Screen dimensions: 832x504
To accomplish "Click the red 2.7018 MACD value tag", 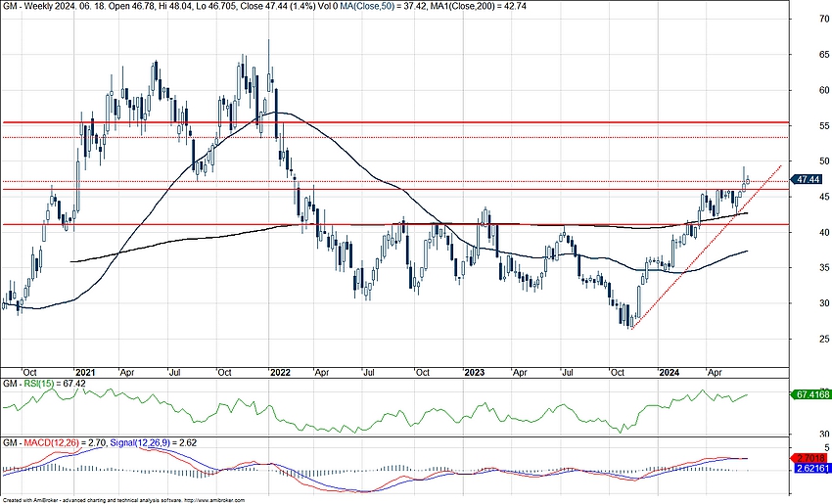I will (810, 458).
